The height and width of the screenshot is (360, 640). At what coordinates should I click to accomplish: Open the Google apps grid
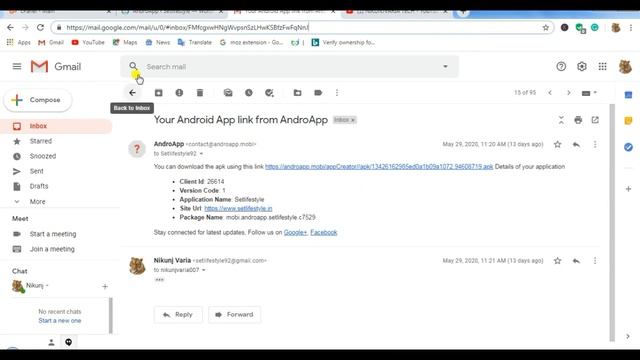[602, 66]
